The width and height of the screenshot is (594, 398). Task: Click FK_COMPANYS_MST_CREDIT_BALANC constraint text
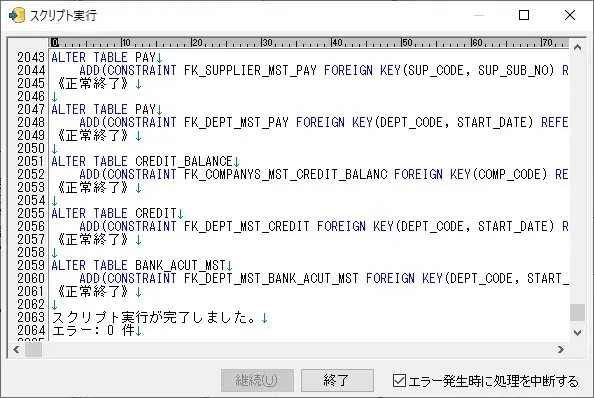pos(286,175)
